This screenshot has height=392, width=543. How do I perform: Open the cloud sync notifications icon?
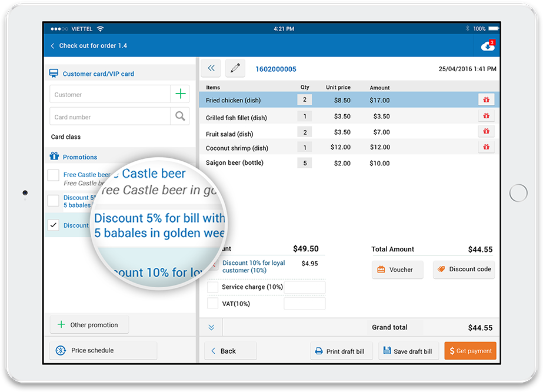[488, 45]
